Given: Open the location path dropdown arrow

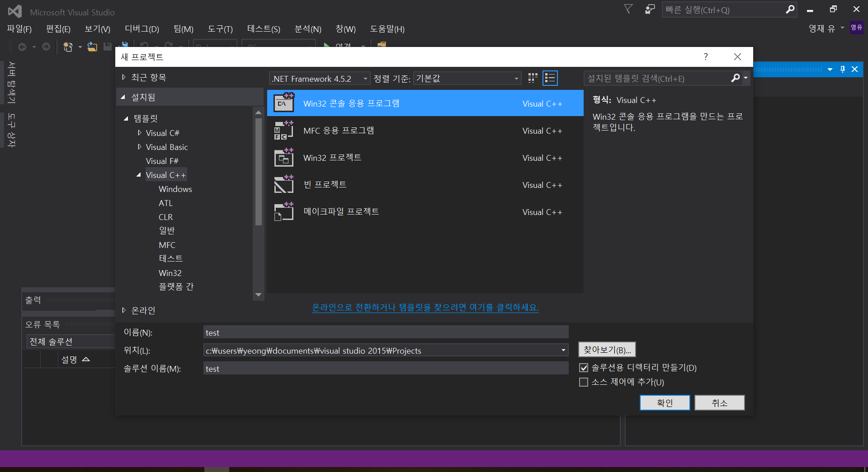Looking at the screenshot, I should tap(563, 350).
